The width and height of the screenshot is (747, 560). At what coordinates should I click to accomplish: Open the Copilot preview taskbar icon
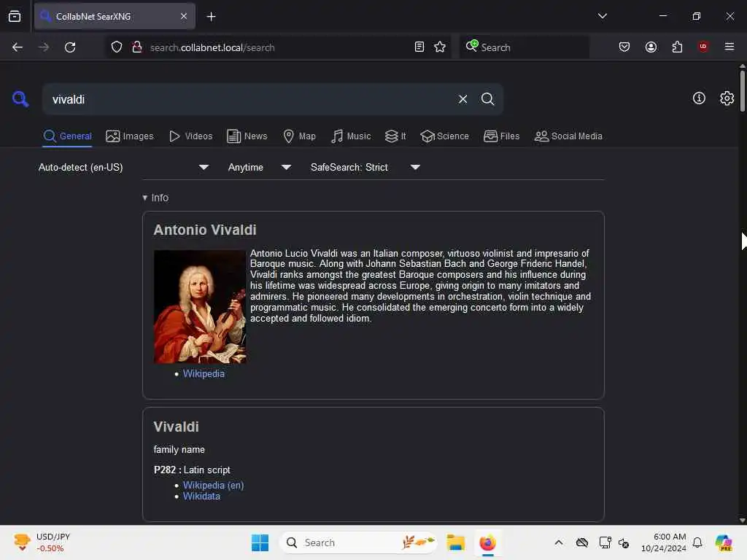coord(724,542)
